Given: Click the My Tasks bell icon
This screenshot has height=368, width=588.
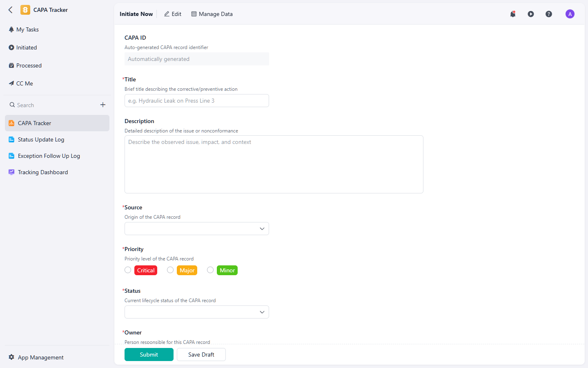Looking at the screenshot, I should coord(11,29).
